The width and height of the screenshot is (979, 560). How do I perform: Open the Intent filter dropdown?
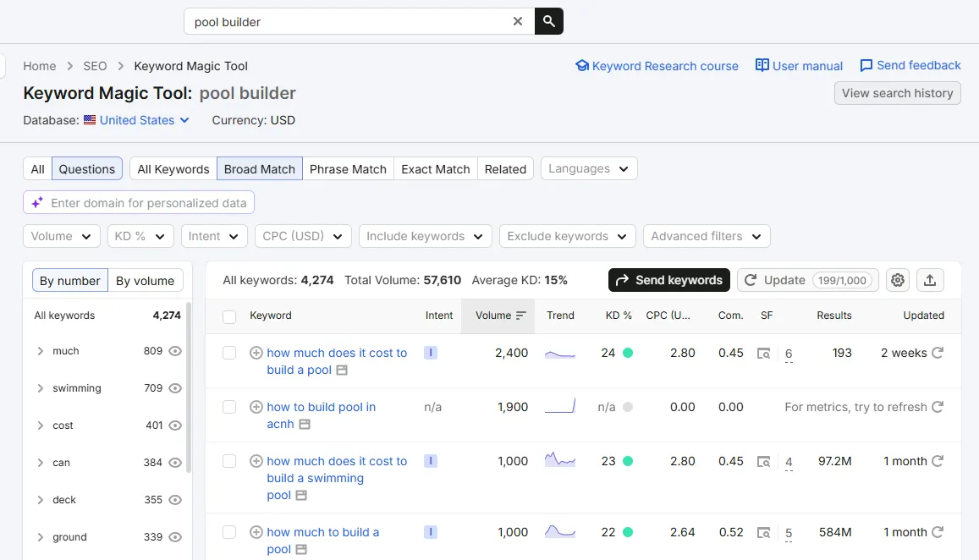coord(213,236)
